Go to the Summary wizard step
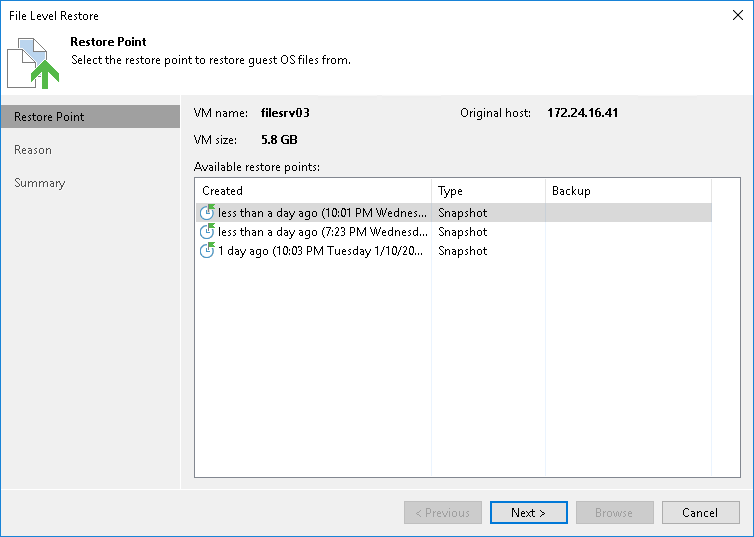754x537 pixels. pyautogui.click(x=39, y=183)
